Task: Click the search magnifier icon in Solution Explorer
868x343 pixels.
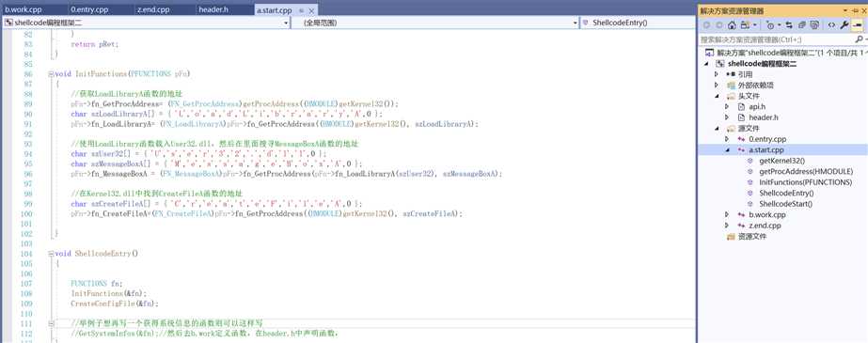Action: click(859, 39)
